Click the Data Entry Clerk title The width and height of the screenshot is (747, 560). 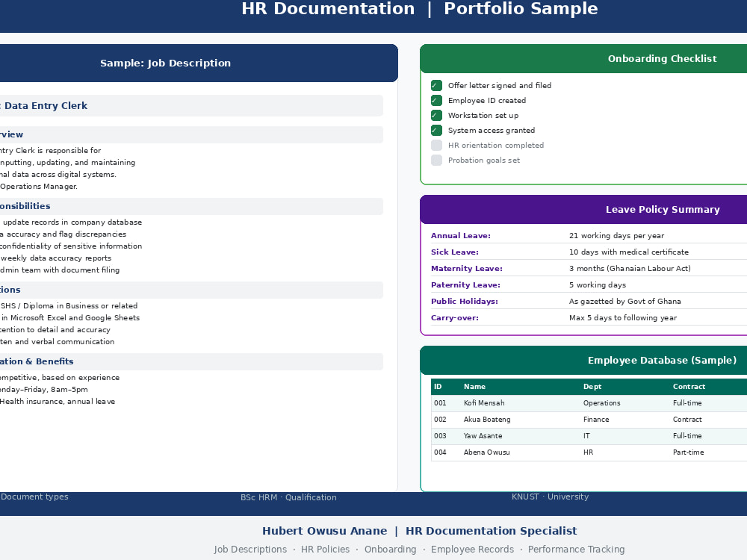tap(46, 106)
